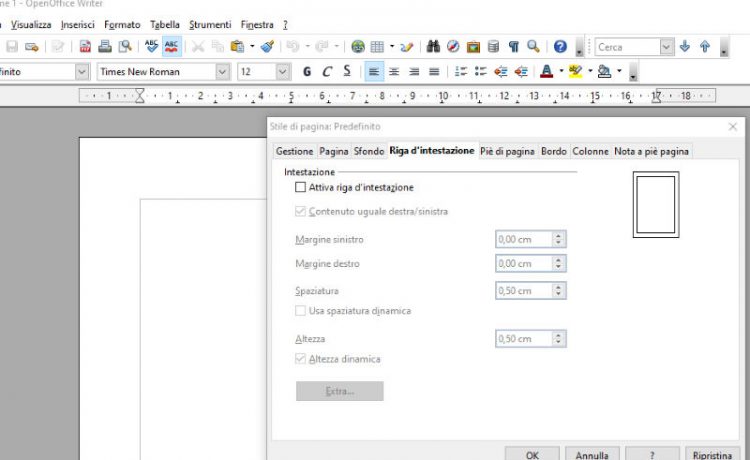Expand the font size dropdown
Viewport: 750px width, 460px height.
pos(282,72)
